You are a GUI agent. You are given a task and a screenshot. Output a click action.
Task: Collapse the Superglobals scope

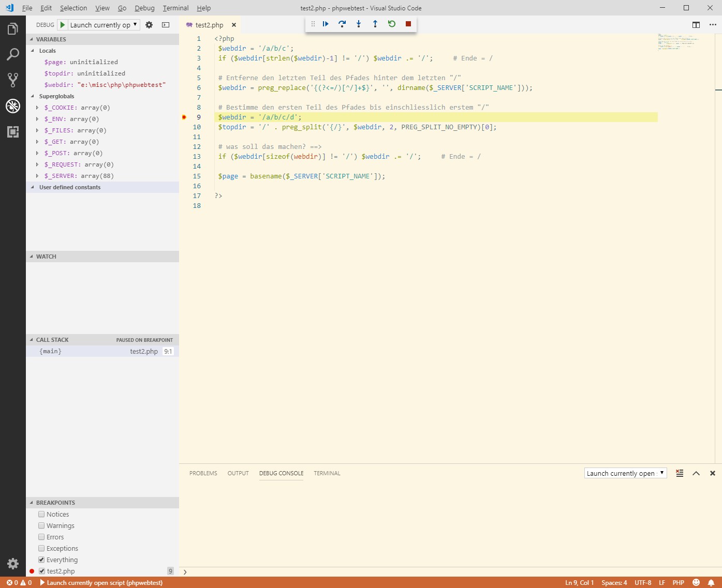pyautogui.click(x=33, y=96)
